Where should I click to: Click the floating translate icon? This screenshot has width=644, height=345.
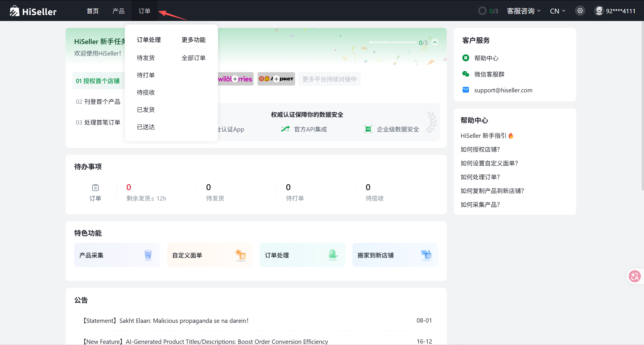tap(635, 277)
